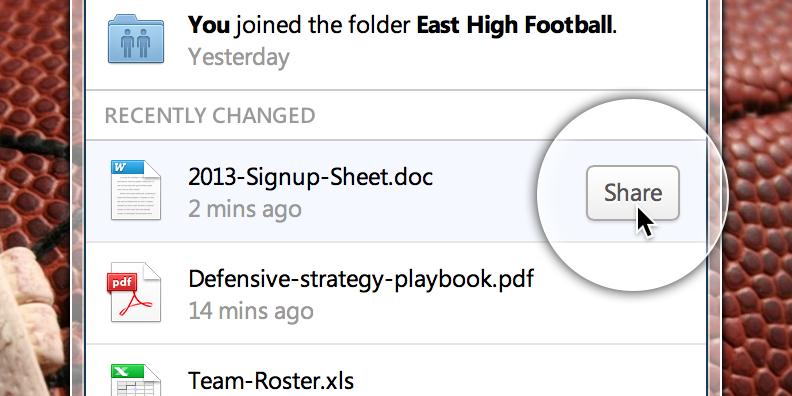Screen dimensions: 792x396
Task: Open Defensive-strategy-playbook.pdf from the list
Action: [361, 279]
